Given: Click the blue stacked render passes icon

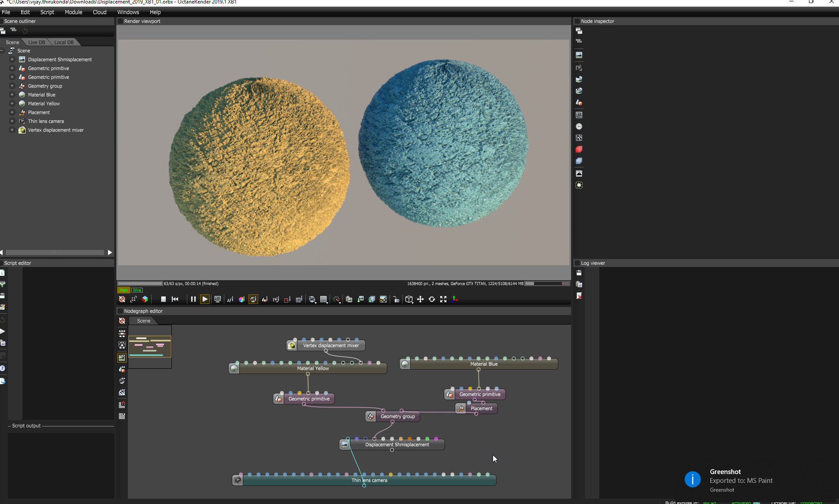Looking at the screenshot, I should (579, 161).
